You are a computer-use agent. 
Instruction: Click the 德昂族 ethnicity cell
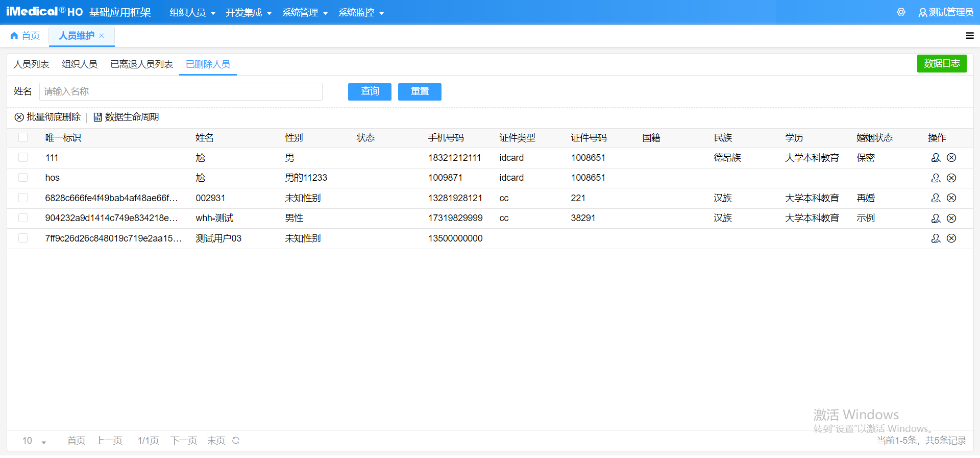click(x=727, y=158)
